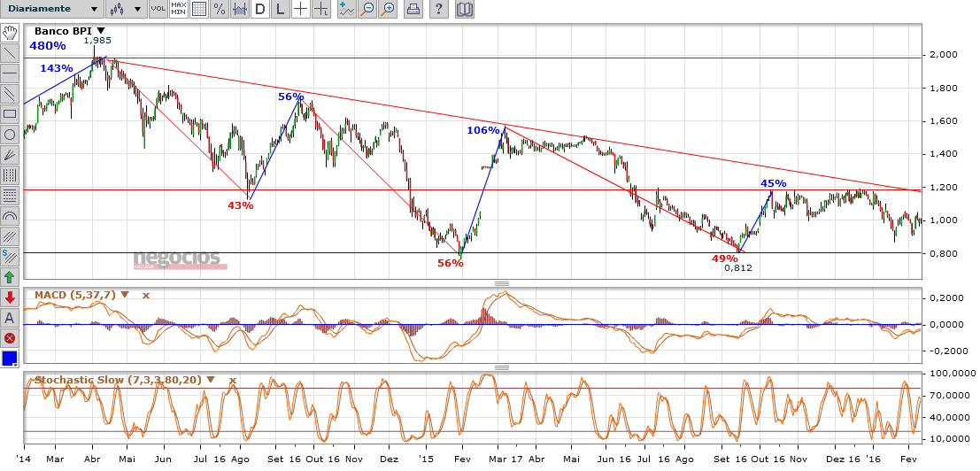
Task: Open the blue drawing color swatch
Action: tap(10, 359)
